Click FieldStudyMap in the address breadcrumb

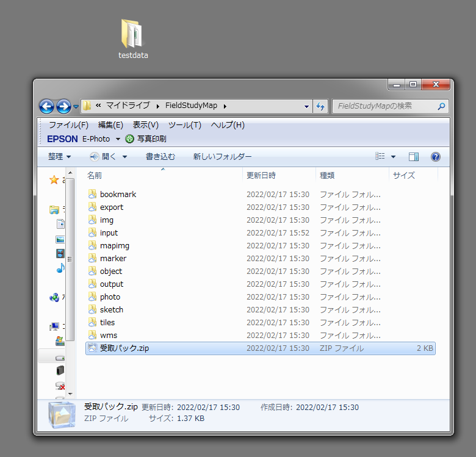coord(191,106)
